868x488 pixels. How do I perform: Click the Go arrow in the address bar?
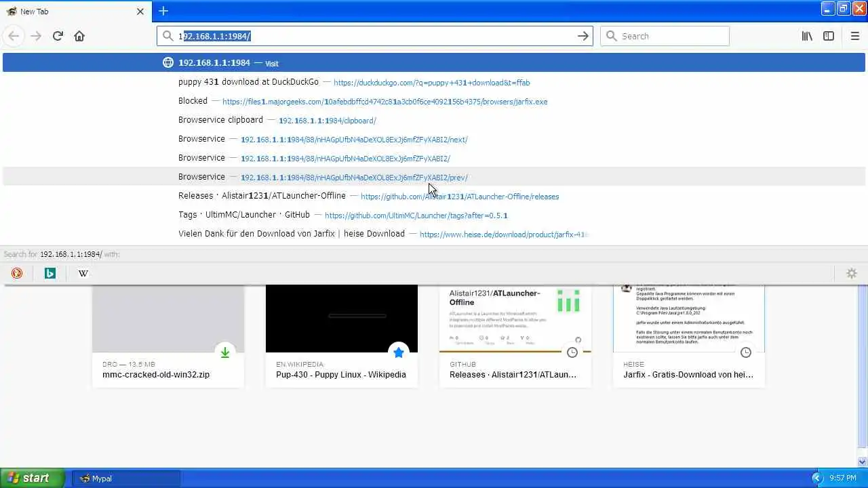pyautogui.click(x=583, y=36)
